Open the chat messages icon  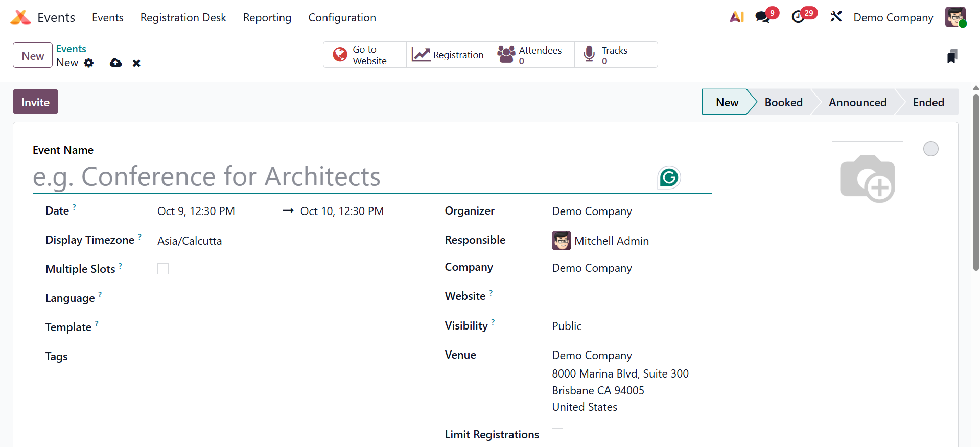coord(762,17)
